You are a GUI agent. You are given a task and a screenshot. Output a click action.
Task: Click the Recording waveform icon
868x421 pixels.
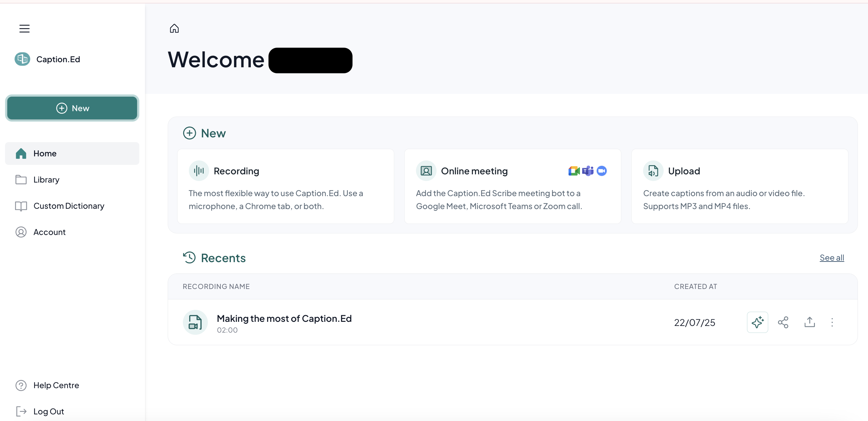(199, 171)
